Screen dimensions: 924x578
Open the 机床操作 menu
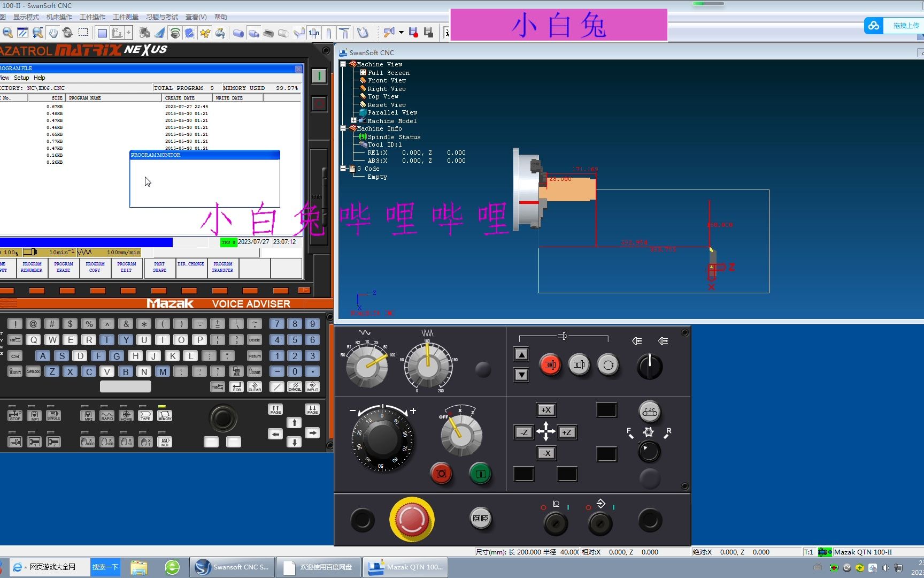click(59, 17)
